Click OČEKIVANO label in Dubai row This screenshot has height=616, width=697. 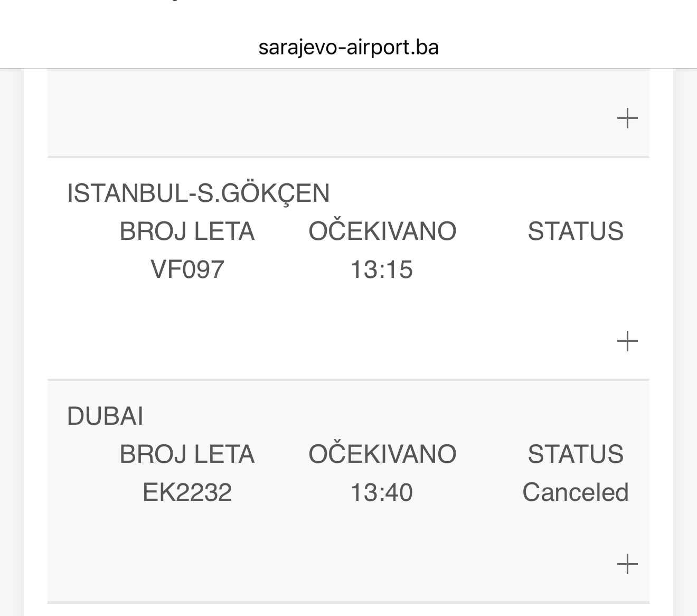pyautogui.click(x=382, y=454)
